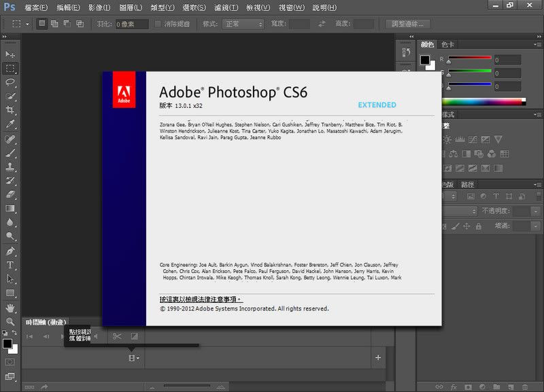This screenshot has width=544, height=392.
Task: Split clip with timeline scissors icon
Action: point(117,336)
